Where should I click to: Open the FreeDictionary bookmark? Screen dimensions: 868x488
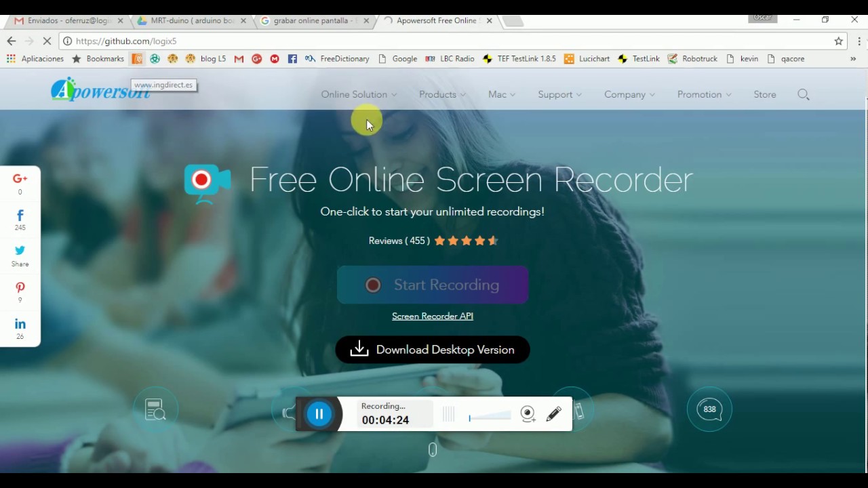[338, 59]
